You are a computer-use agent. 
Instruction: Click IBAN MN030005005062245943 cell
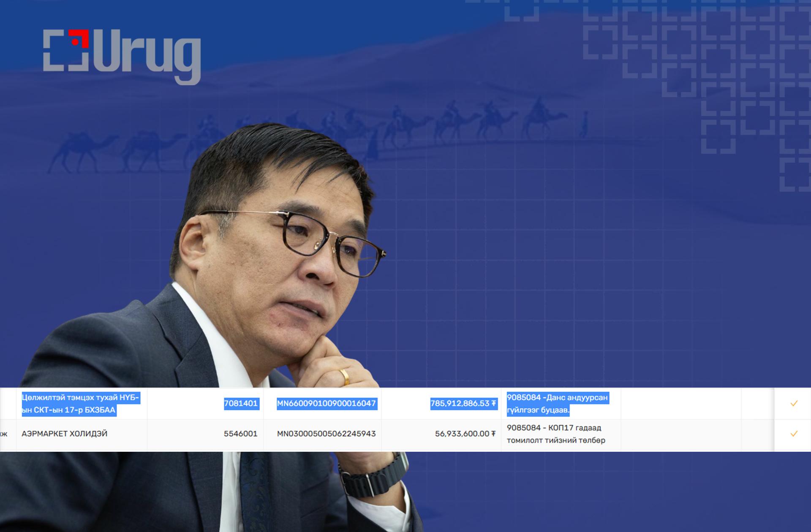[x=326, y=434]
